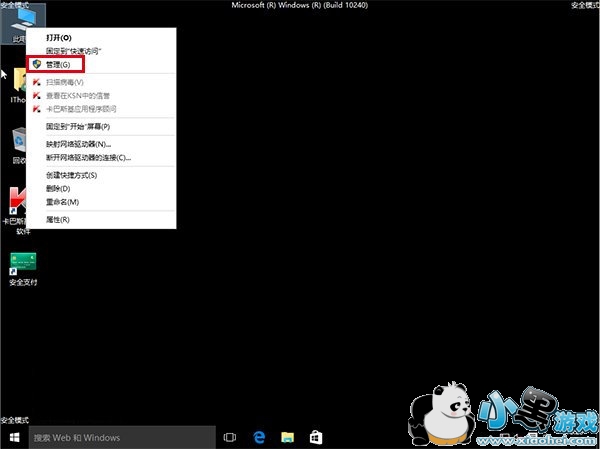The height and width of the screenshot is (449, 600).
Task: Select the 安全支付 desktop shortcut icon
Action: click(22, 263)
